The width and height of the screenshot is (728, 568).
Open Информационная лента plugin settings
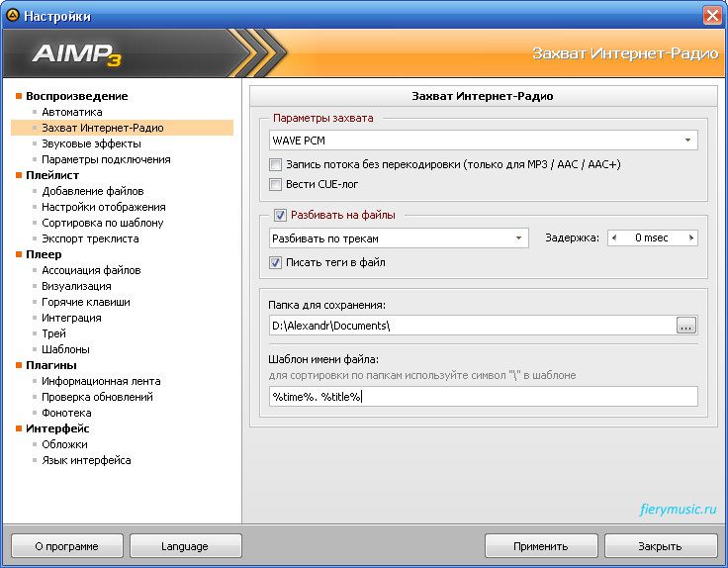point(101,381)
